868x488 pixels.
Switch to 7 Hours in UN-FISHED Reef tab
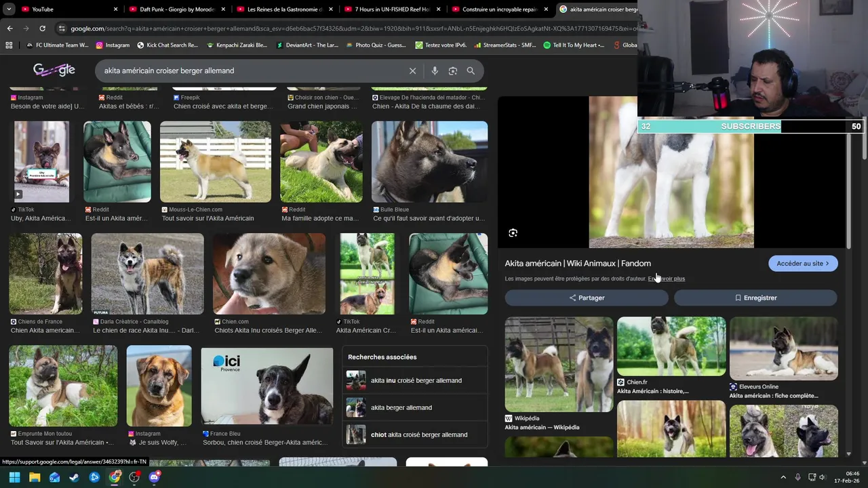coord(392,9)
